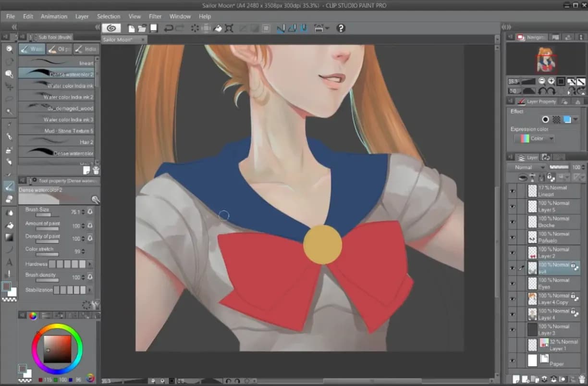Screen dimensions: 588x386
Task: Select the Zoom magnifier tool
Action: tap(9, 49)
